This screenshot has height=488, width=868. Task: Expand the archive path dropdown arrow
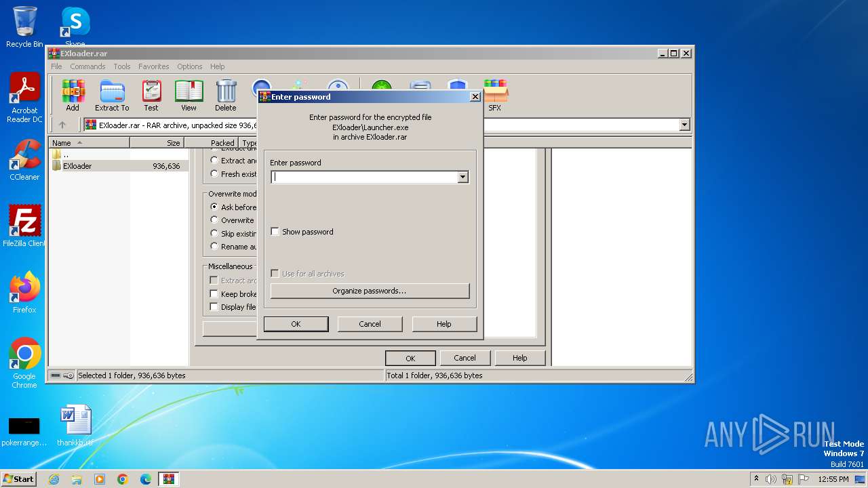684,125
